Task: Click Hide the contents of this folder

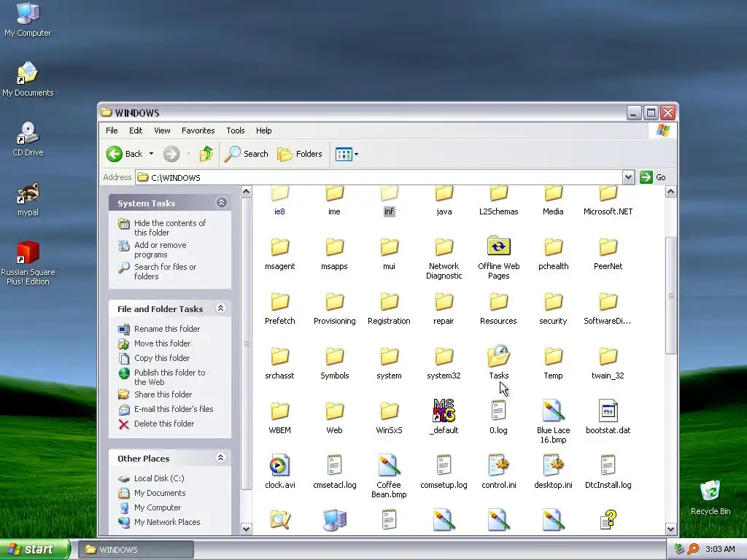Action: pos(169,227)
